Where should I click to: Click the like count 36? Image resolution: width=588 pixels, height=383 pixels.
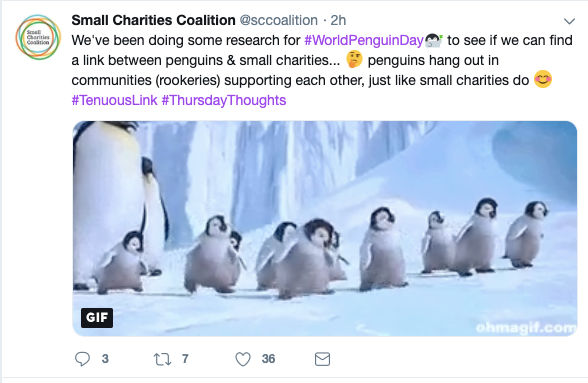(x=268, y=359)
